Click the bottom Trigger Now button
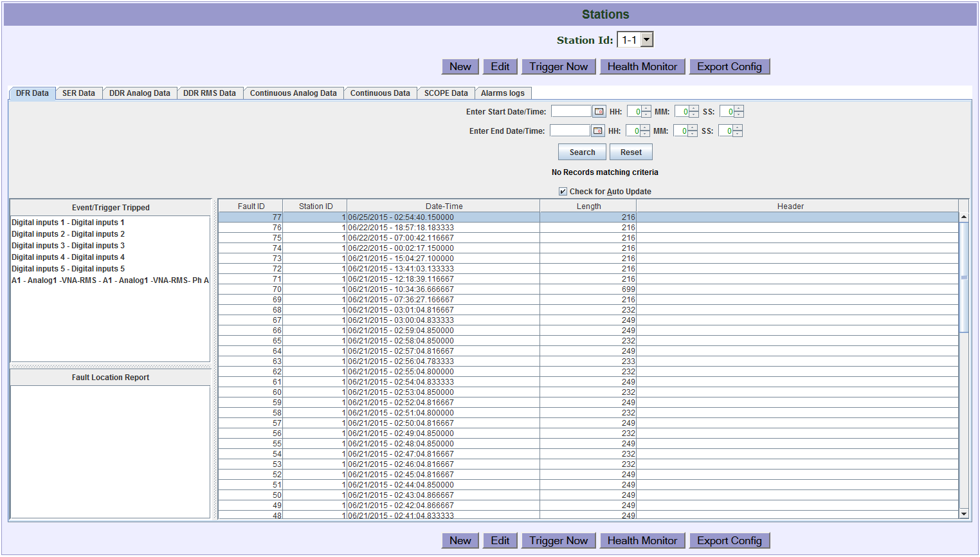The height and width of the screenshot is (557, 980). pyautogui.click(x=559, y=541)
